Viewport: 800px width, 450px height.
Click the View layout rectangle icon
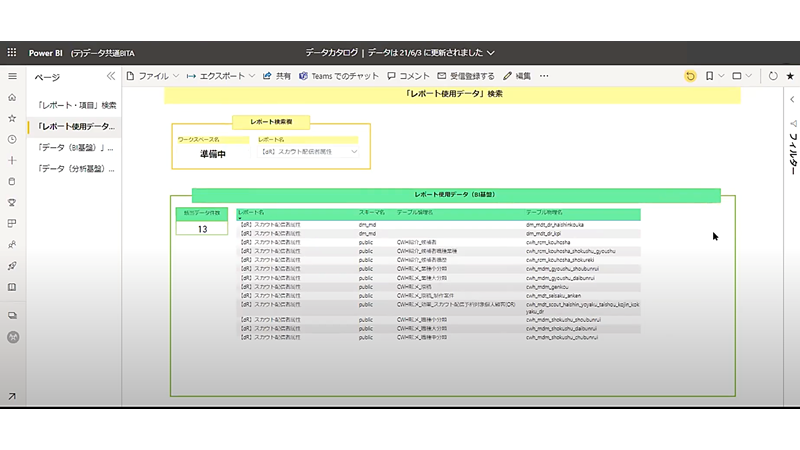[737, 76]
